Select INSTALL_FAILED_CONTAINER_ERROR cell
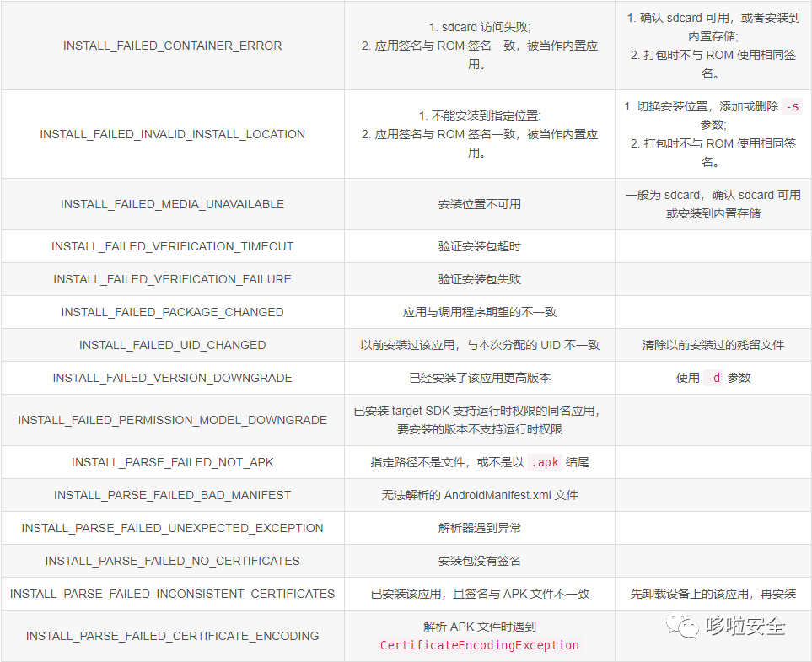Screen dimensions: 812x662 coord(173,46)
